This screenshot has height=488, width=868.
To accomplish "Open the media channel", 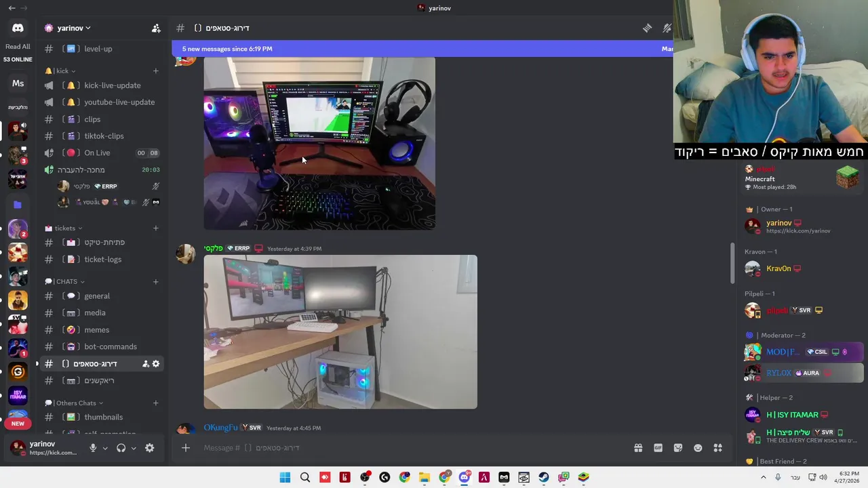I will click(x=102, y=313).
